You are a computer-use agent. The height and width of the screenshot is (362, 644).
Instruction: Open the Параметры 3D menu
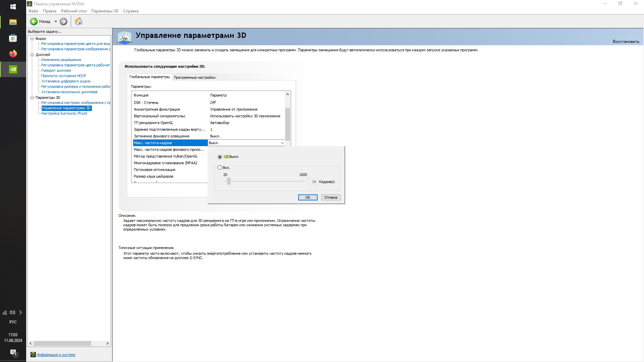(x=105, y=11)
